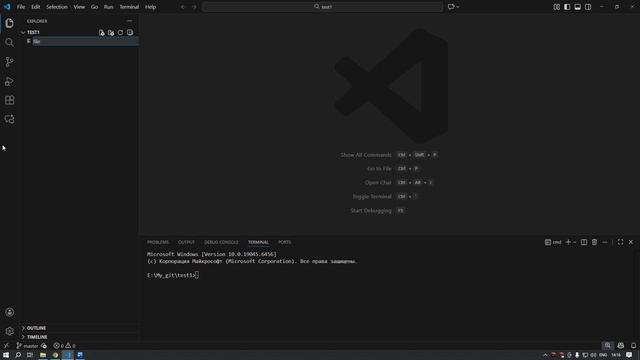Image resolution: width=640 pixels, height=360 pixels.
Task: Open the Run and Debug view
Action: pyautogui.click(x=9, y=81)
